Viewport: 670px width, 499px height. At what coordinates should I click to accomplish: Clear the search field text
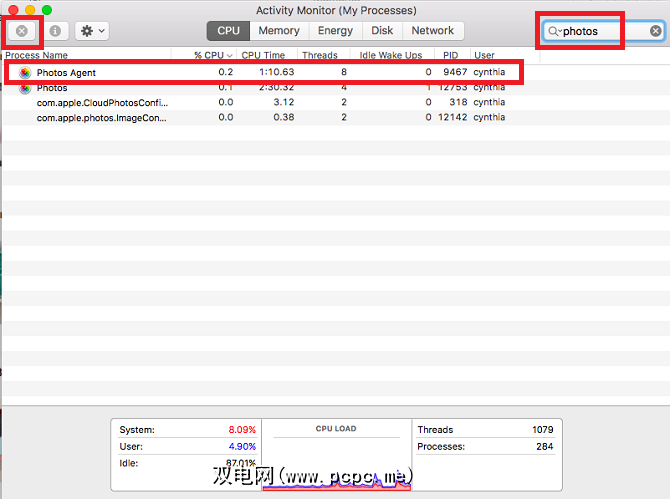coord(655,31)
